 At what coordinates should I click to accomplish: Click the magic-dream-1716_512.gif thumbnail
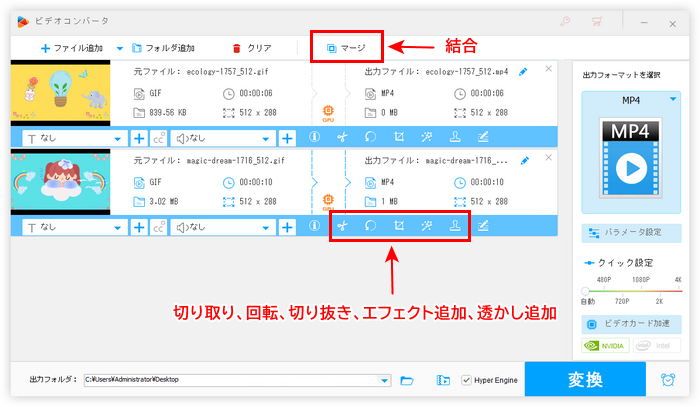(x=60, y=182)
